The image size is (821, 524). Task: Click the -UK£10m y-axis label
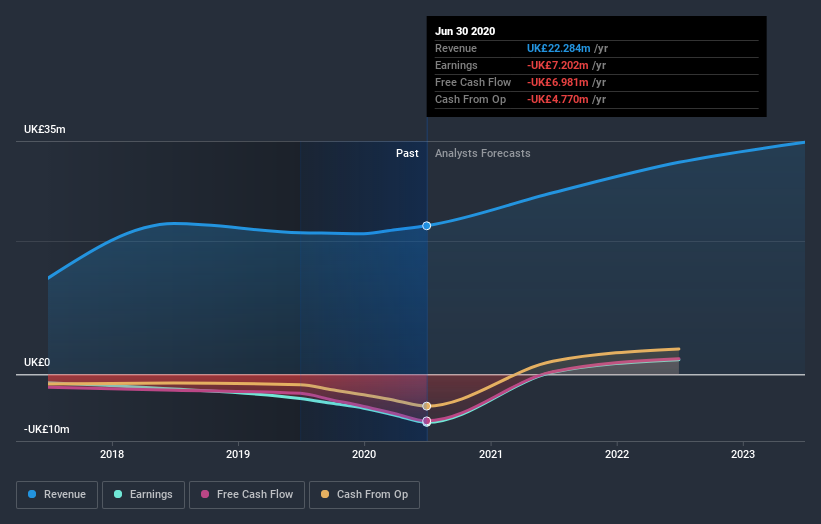pos(47,429)
